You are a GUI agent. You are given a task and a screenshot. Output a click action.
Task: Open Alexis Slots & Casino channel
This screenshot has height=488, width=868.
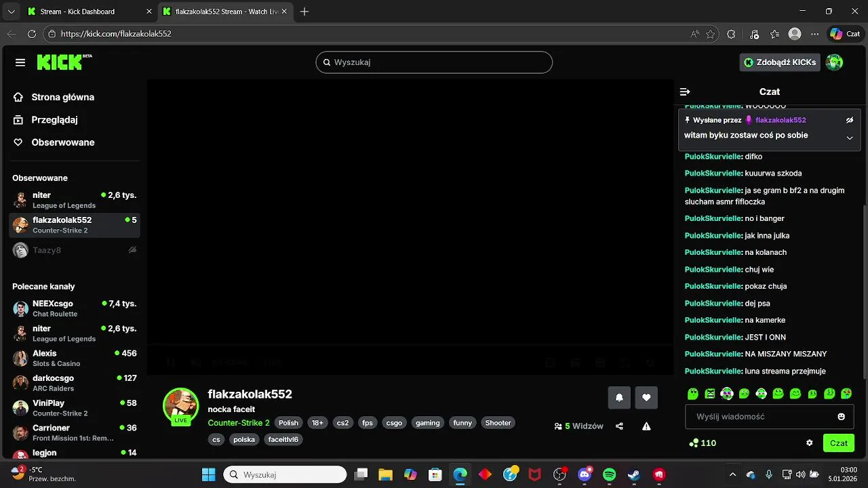75,358
